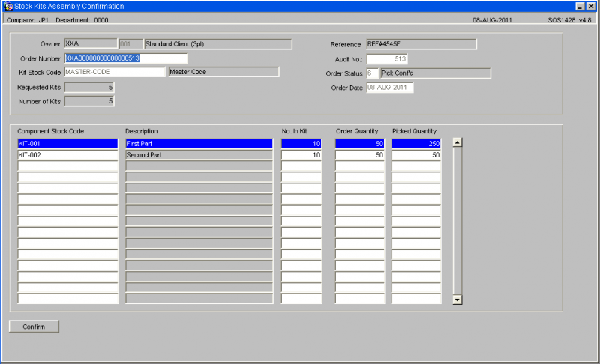Click the Kit Stock Code field MASTER-CODE
Image resolution: width=600 pixels, height=364 pixels.
pos(115,72)
